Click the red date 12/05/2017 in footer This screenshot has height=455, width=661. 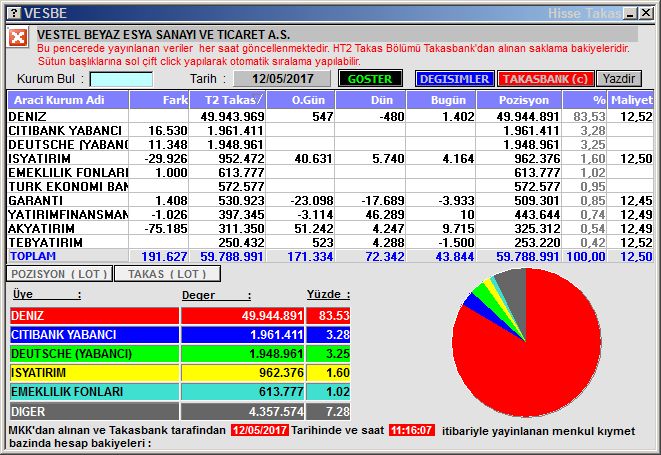(260, 431)
